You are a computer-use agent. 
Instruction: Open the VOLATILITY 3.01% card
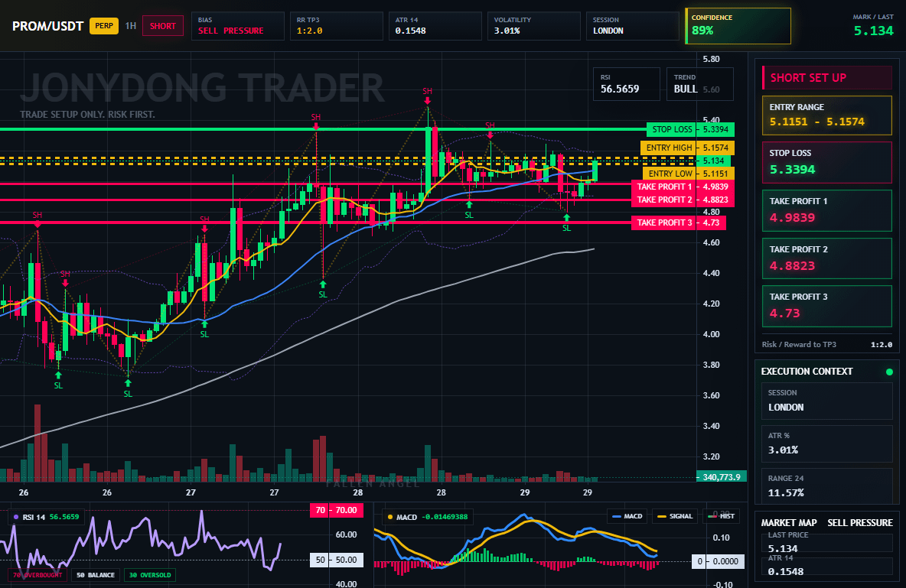pos(534,26)
